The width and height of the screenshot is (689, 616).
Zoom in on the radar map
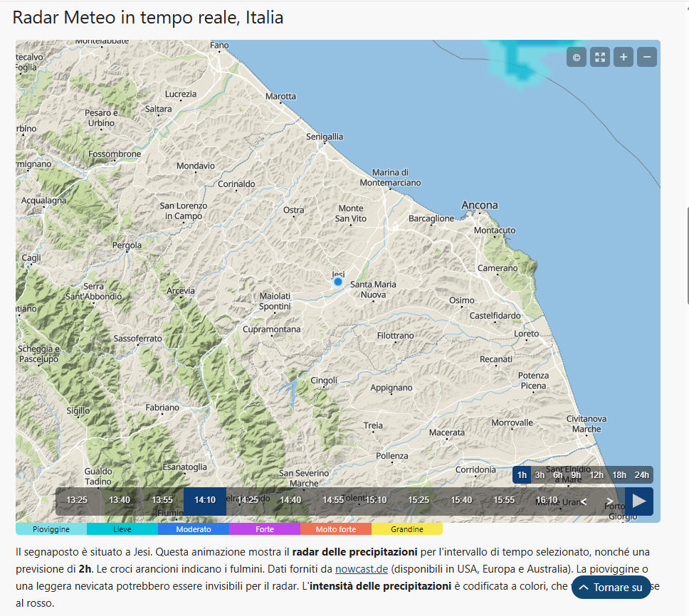pyautogui.click(x=624, y=57)
